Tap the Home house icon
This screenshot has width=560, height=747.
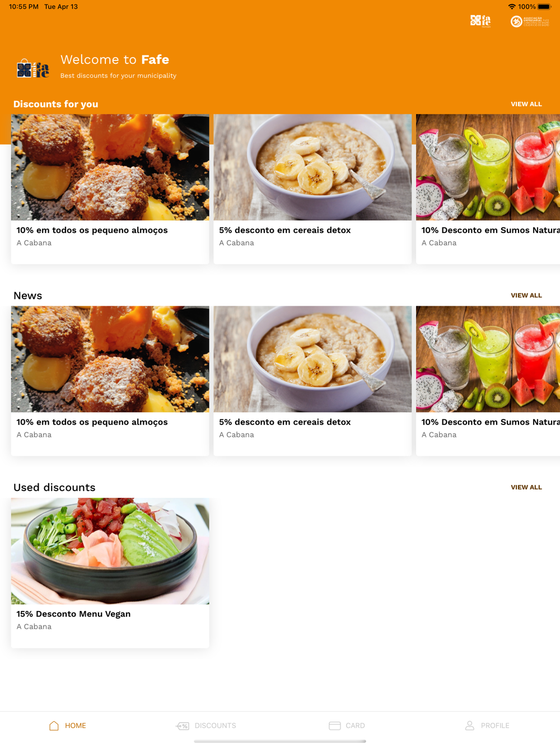click(x=54, y=726)
